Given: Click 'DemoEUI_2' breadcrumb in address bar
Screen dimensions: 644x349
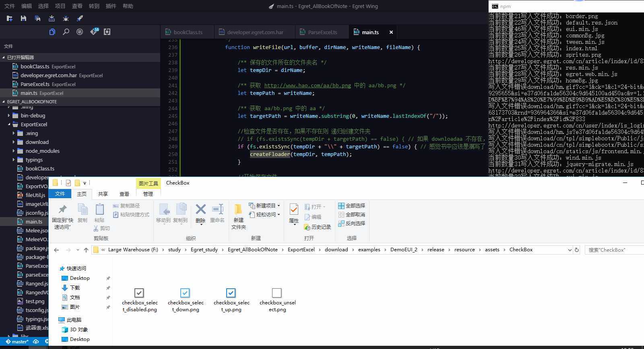Looking at the screenshot, I should point(404,250).
